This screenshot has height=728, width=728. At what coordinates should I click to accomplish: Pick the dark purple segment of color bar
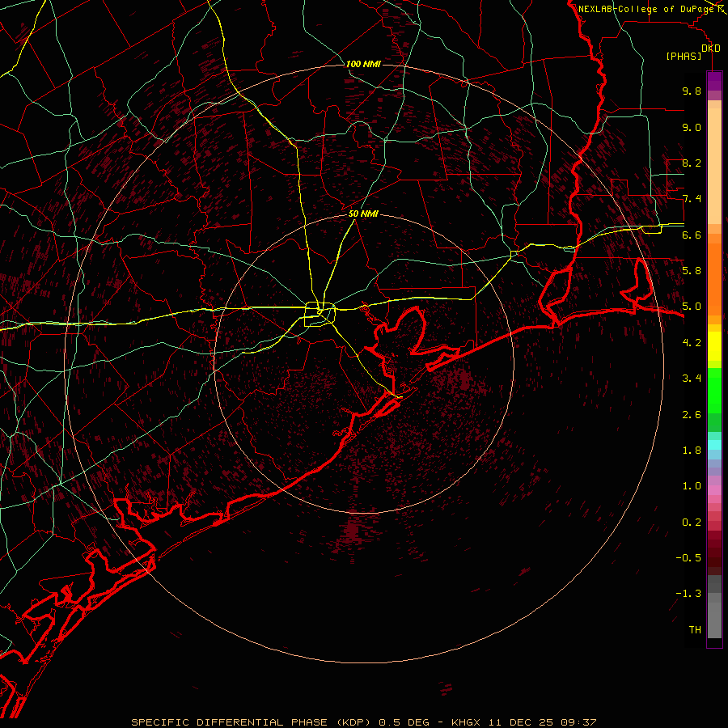pyautogui.click(x=714, y=81)
